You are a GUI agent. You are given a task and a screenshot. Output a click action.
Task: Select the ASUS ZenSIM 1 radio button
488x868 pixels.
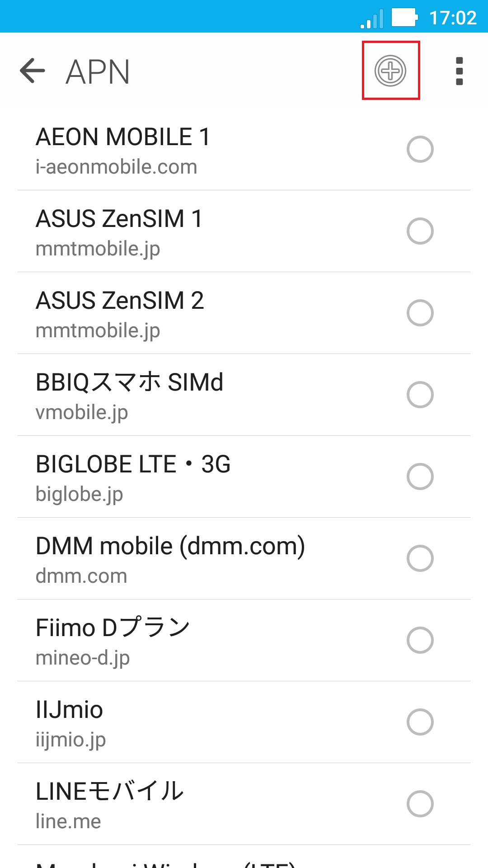tap(420, 231)
